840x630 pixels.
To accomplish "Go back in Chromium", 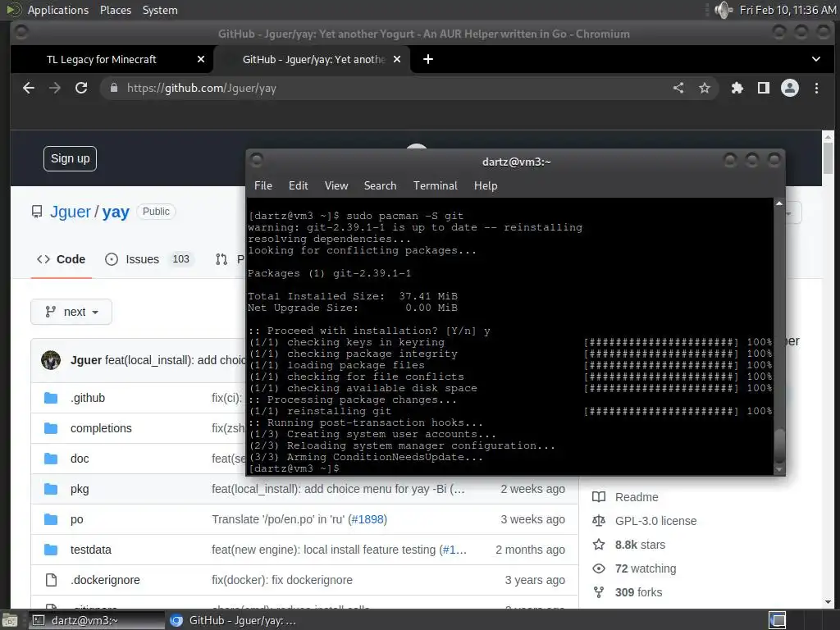I will tap(29, 88).
